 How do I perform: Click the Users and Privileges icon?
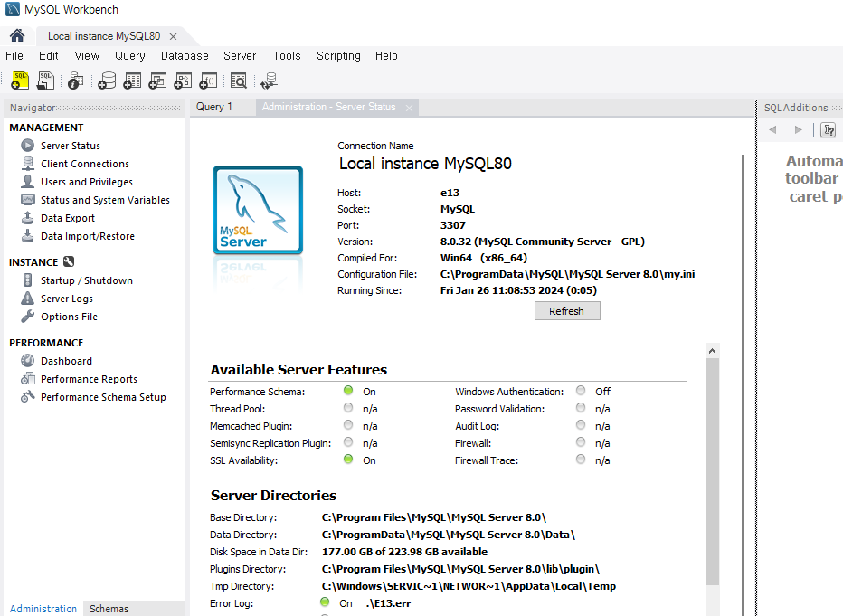point(27,181)
